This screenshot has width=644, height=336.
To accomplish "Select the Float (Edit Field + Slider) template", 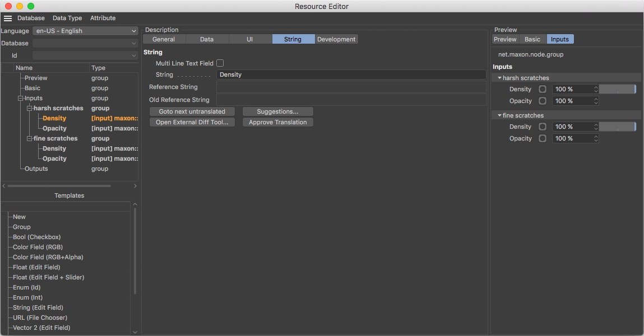I will 49,277.
